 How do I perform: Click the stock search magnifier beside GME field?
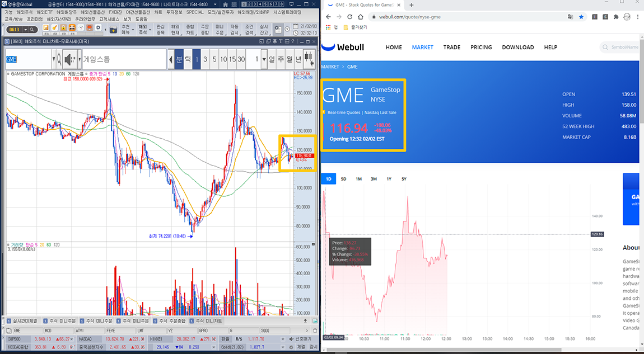tap(59, 59)
